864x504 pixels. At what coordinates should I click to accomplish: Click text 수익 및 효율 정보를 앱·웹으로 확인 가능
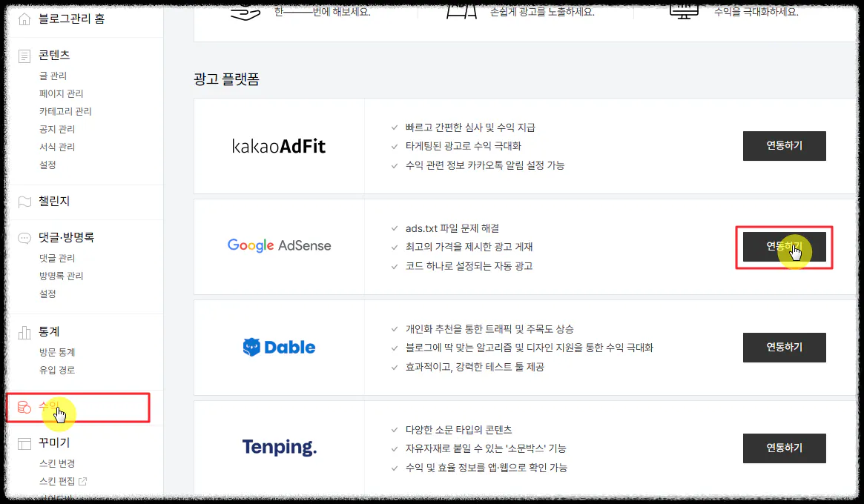[x=486, y=468]
